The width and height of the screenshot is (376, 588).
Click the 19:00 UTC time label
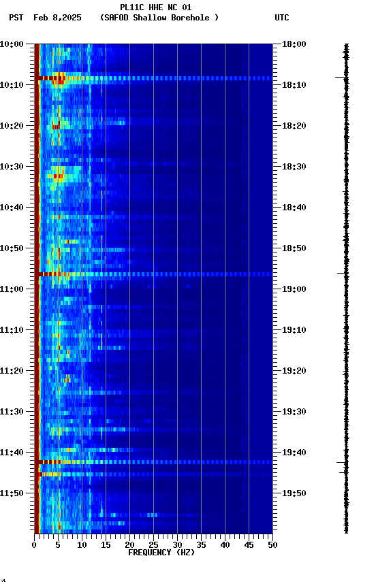pyautogui.click(x=294, y=289)
